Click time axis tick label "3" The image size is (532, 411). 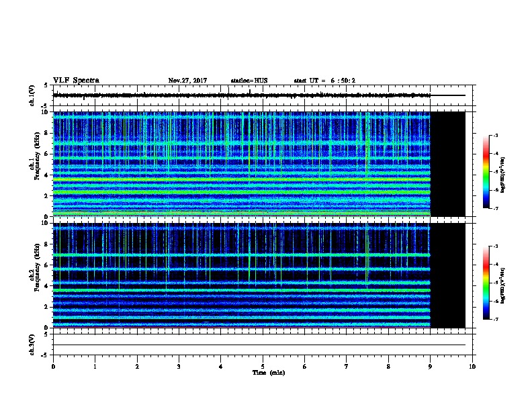point(179,367)
